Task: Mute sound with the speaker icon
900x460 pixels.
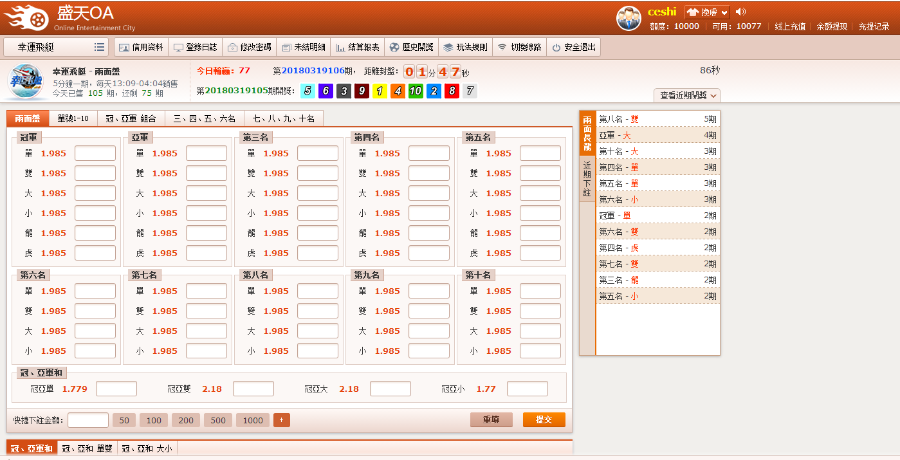Action: (741, 12)
